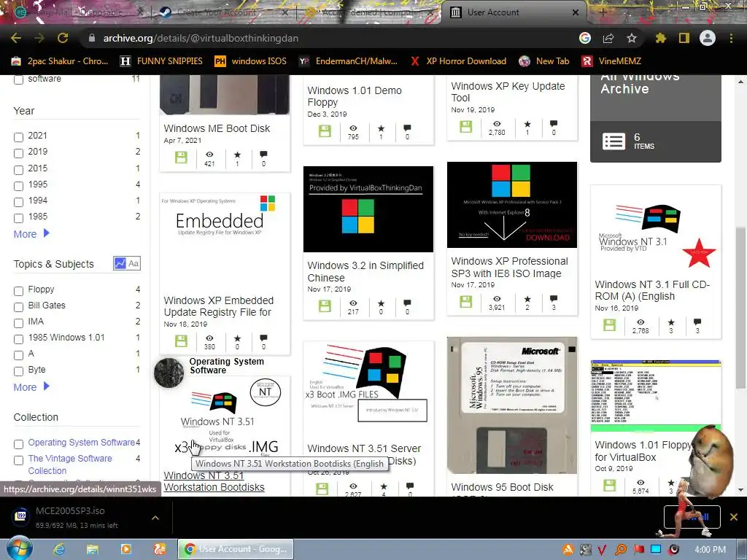Expand More under the Year filters

(x=31, y=234)
